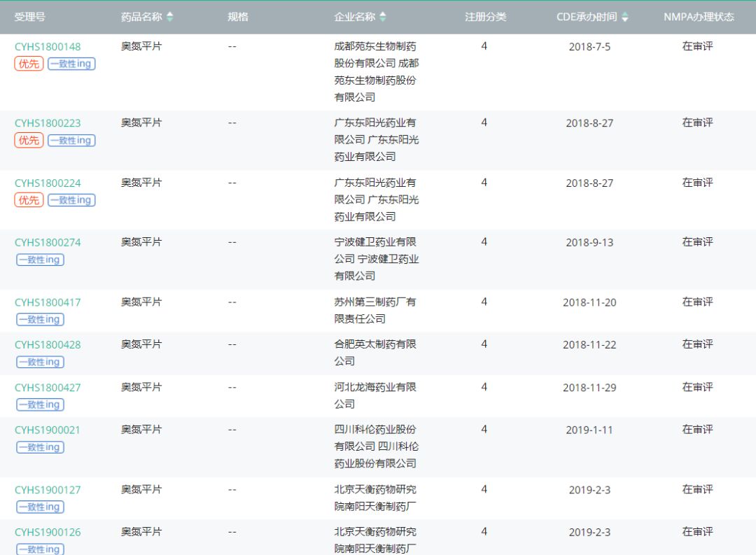Open record CYHS1800223
The width and height of the screenshot is (756, 555).
pyautogui.click(x=48, y=123)
